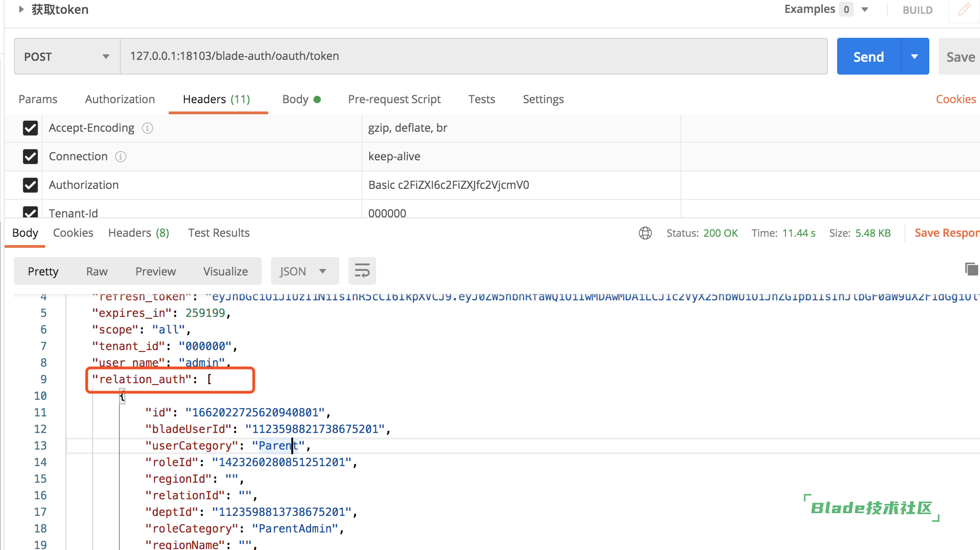Send the request

point(868,57)
